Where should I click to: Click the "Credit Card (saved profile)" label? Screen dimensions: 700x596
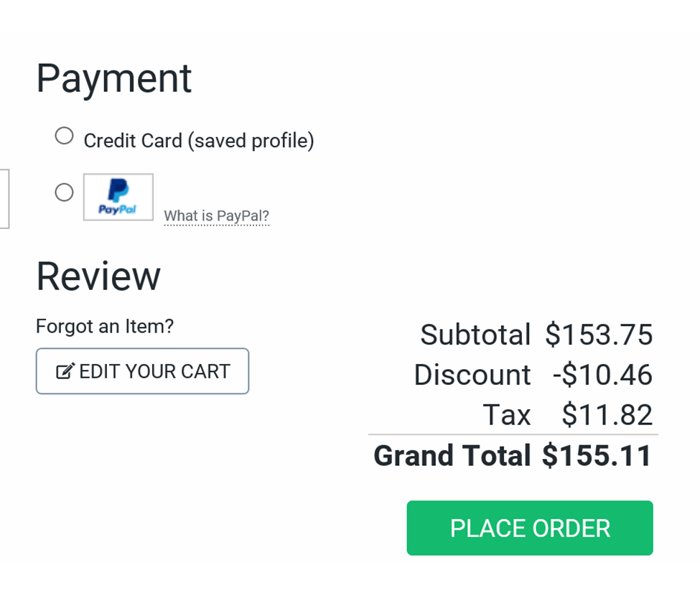(199, 141)
